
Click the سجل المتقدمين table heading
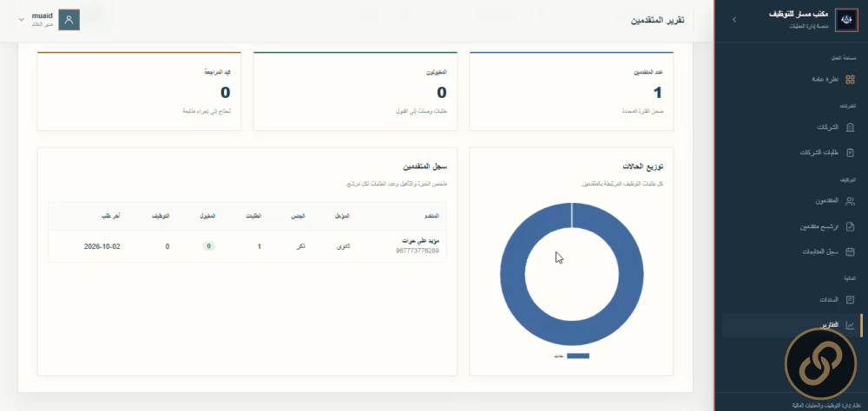pyautogui.click(x=424, y=166)
